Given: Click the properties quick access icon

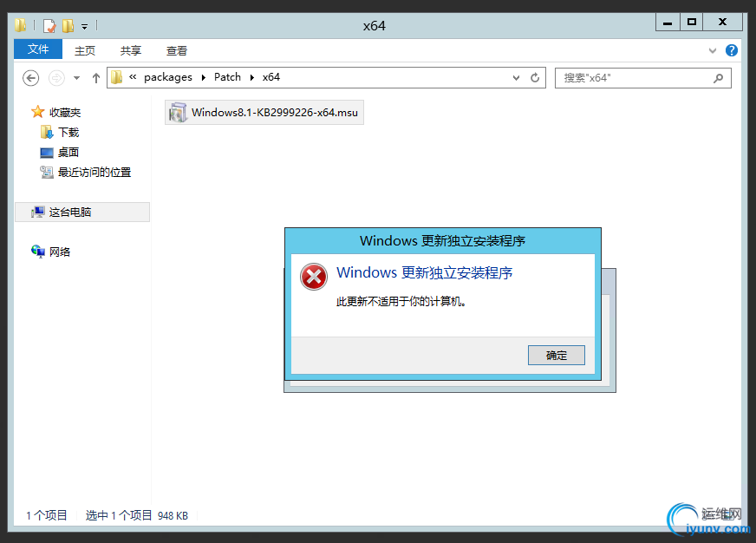Looking at the screenshot, I should pos(49,25).
